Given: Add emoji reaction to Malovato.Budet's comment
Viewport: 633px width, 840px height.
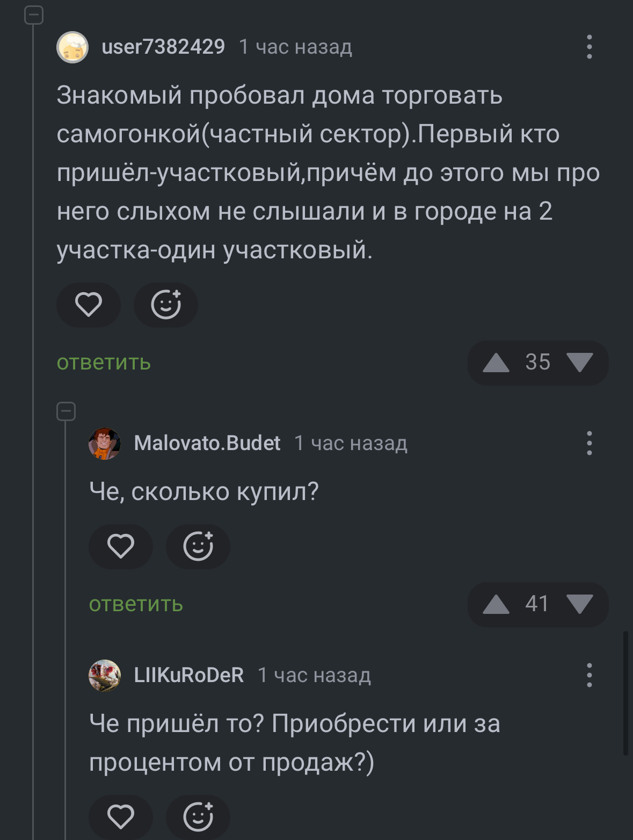Looking at the screenshot, I should pyautogui.click(x=198, y=547).
